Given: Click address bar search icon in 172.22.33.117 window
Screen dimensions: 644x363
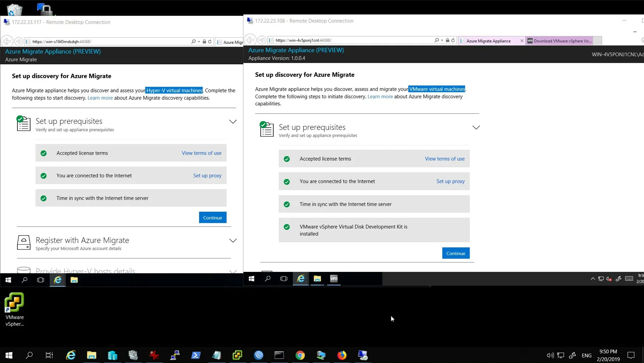Looking at the screenshot, I should (193, 42).
